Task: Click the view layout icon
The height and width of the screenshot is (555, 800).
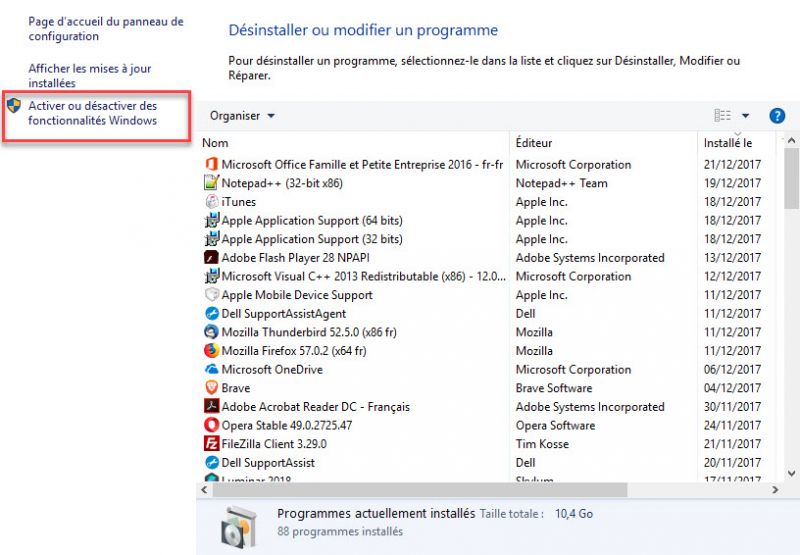Action: pyautogui.click(x=722, y=116)
